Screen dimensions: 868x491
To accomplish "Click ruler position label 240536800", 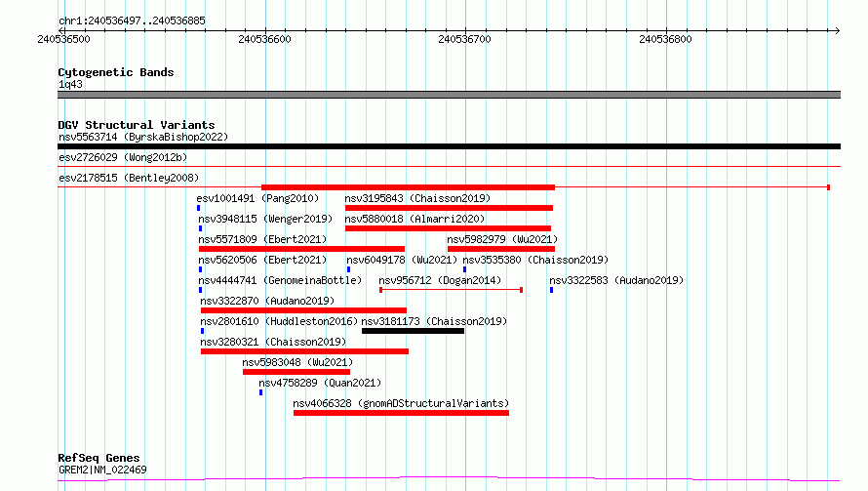I will 665,39.
